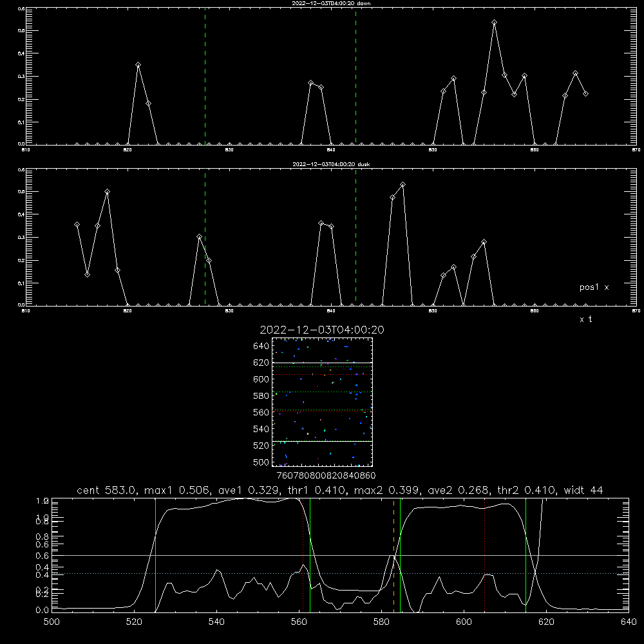This screenshot has width=644, height=644.
Task: Click the tallest peak diamond in dusk plot
Action: click(402, 185)
